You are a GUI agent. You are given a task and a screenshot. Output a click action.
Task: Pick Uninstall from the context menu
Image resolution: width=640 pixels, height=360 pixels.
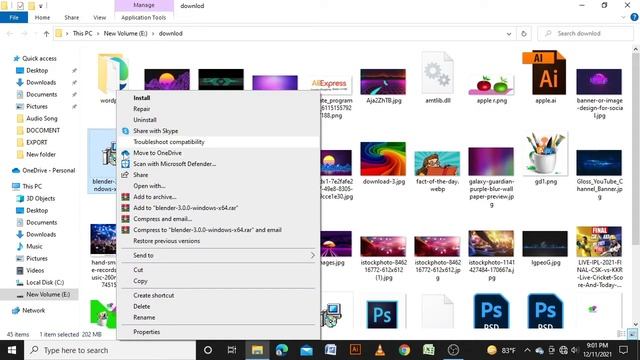coord(145,120)
